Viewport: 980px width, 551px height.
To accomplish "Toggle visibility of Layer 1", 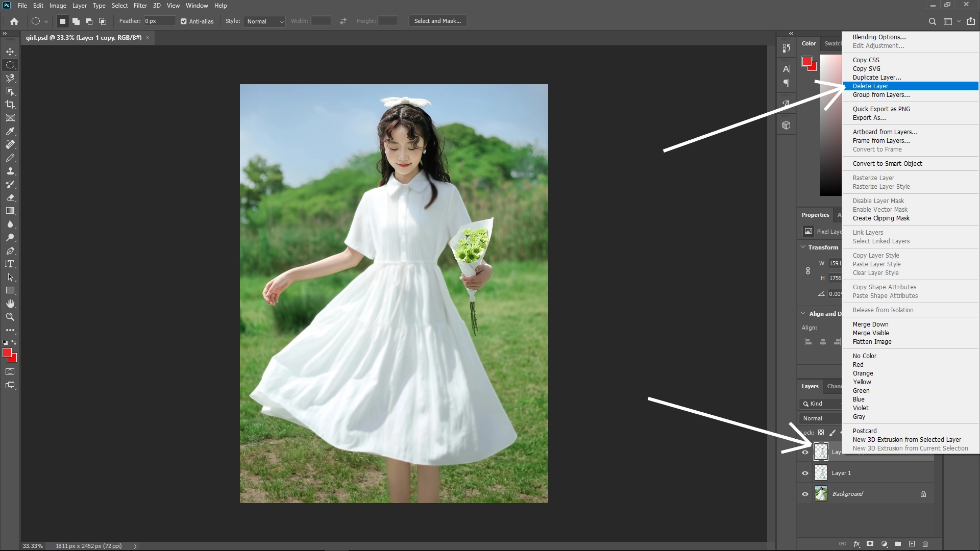I will coord(805,473).
